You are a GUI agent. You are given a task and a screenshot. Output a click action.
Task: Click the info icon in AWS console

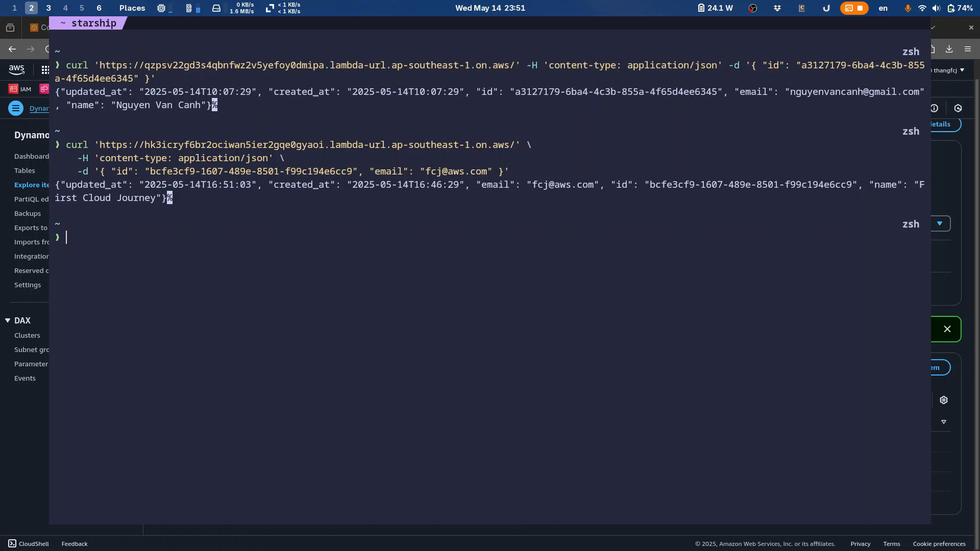[934, 108]
